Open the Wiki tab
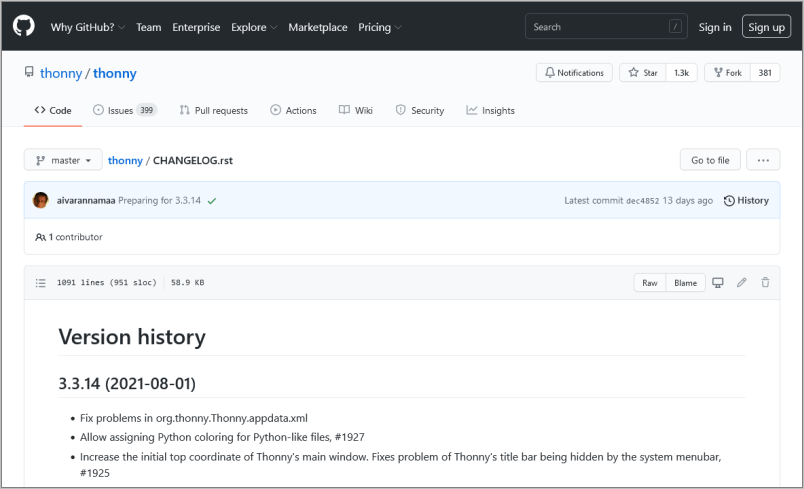The height and width of the screenshot is (489, 804). click(x=356, y=110)
